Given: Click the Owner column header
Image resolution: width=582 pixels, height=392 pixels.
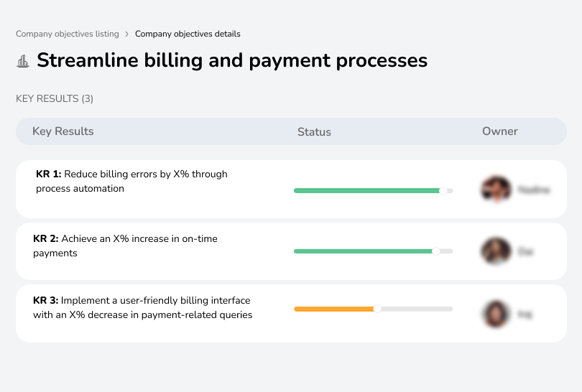Looking at the screenshot, I should (x=499, y=131).
